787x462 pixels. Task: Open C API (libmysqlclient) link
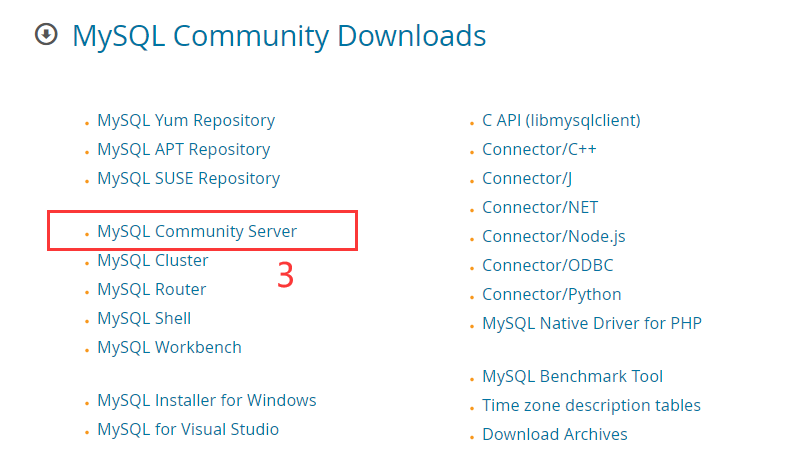(x=561, y=121)
